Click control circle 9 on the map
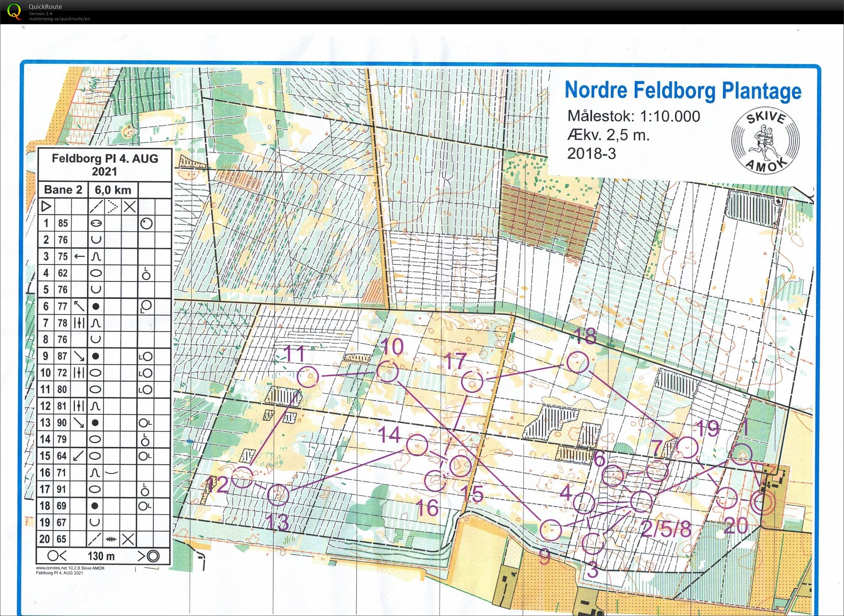The height and width of the screenshot is (616, 844). (x=551, y=529)
